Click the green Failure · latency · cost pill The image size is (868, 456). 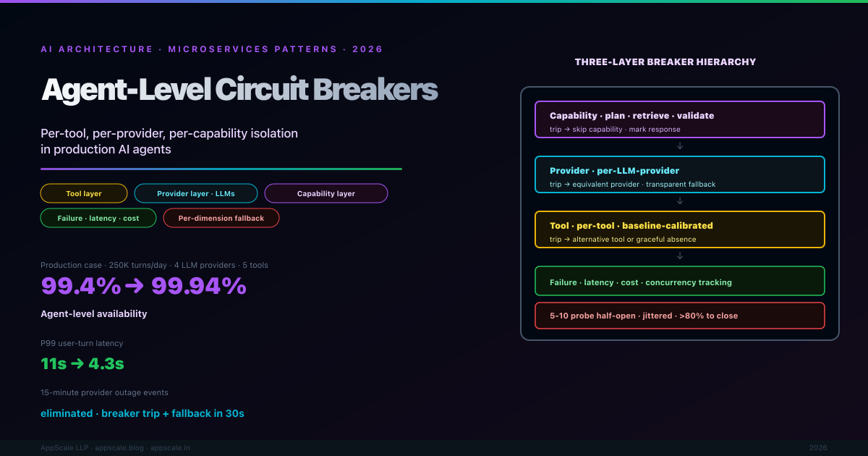tap(98, 218)
